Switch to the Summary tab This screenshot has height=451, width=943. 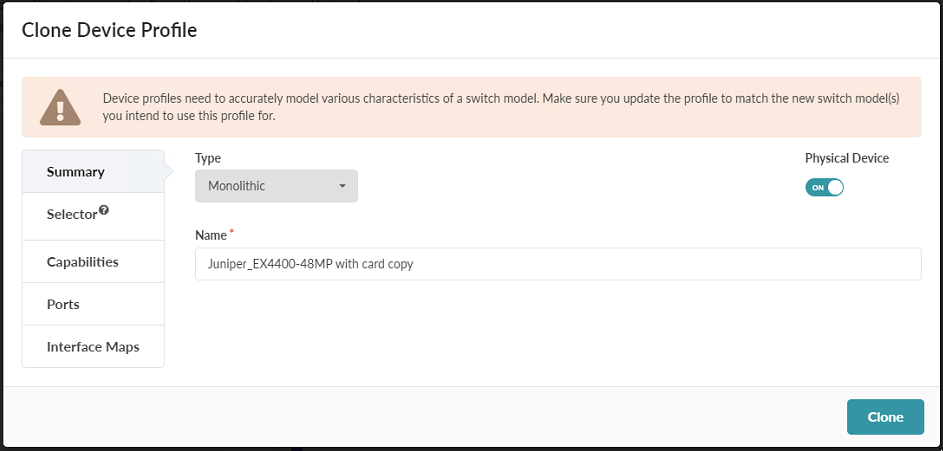(76, 172)
